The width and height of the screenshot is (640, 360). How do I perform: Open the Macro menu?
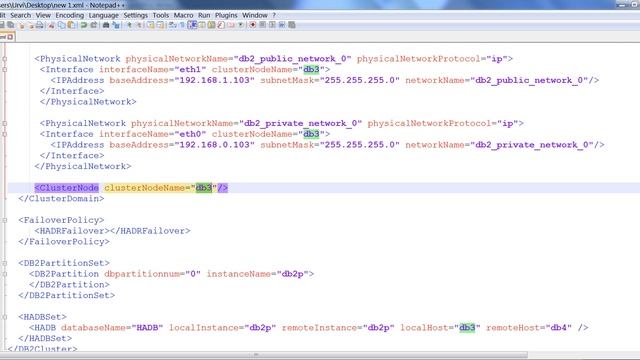183,15
